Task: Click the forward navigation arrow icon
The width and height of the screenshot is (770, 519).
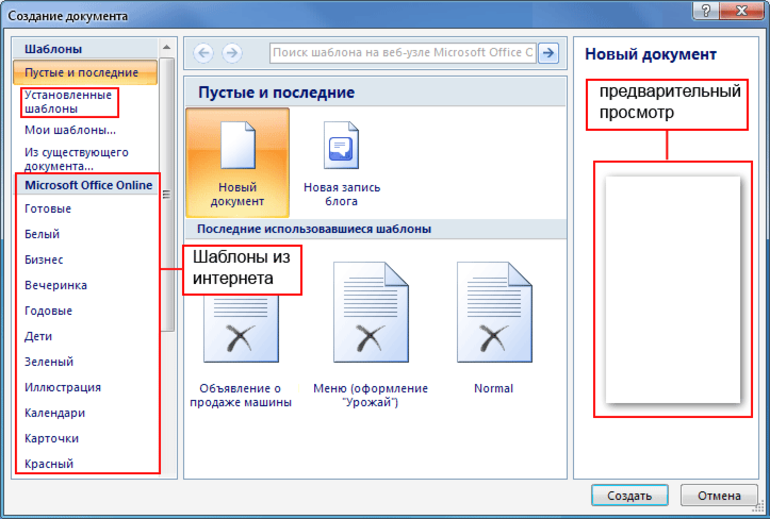Action: coord(232,53)
